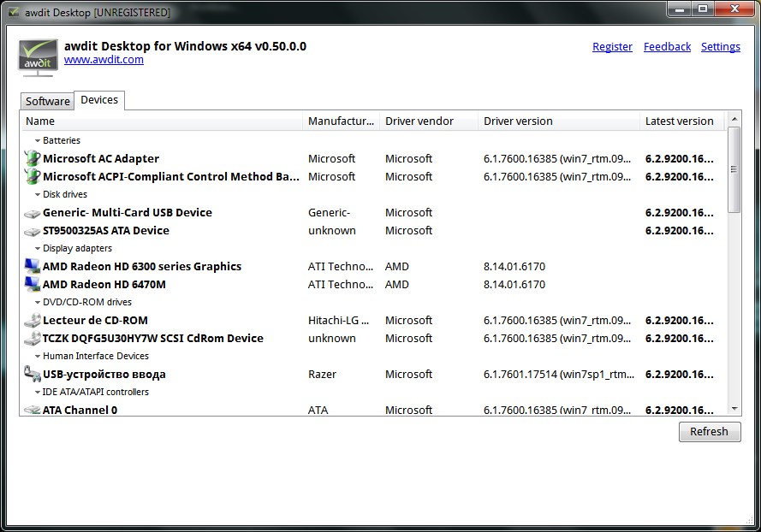Collapse the Batteries group
The image size is (761, 532).
pos(38,141)
